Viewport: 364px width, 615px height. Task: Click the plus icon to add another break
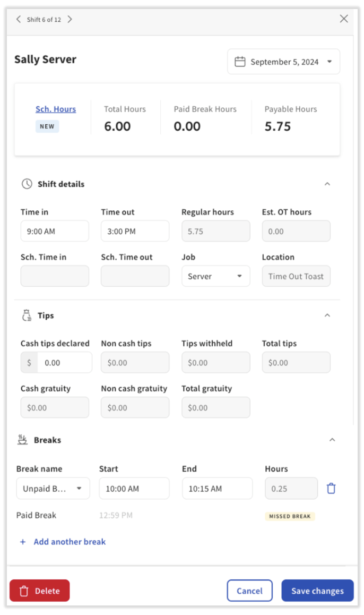click(22, 541)
